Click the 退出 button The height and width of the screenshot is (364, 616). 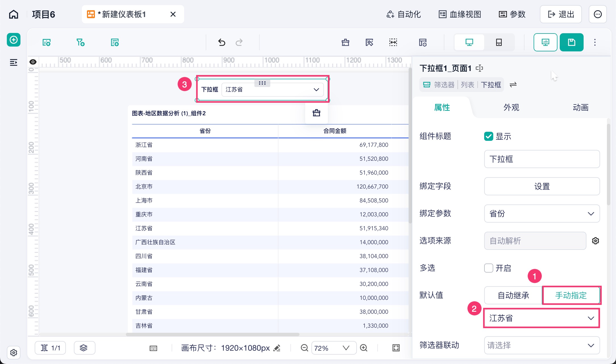(561, 14)
